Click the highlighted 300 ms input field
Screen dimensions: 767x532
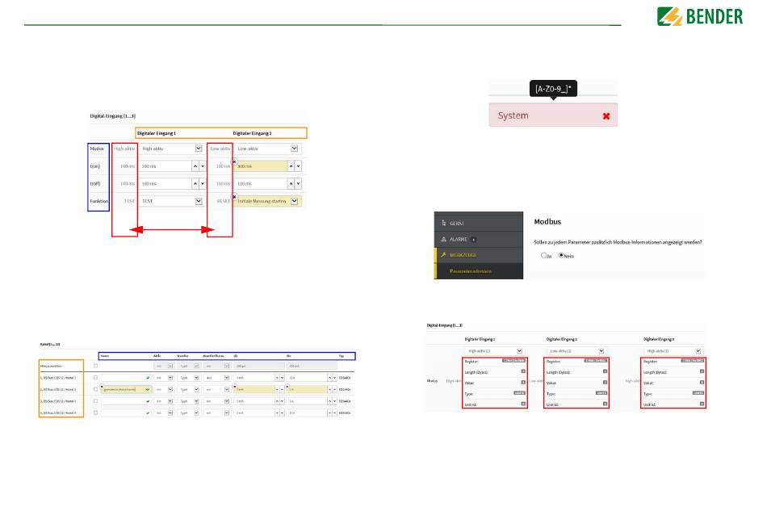pyautogui.click(x=261, y=166)
